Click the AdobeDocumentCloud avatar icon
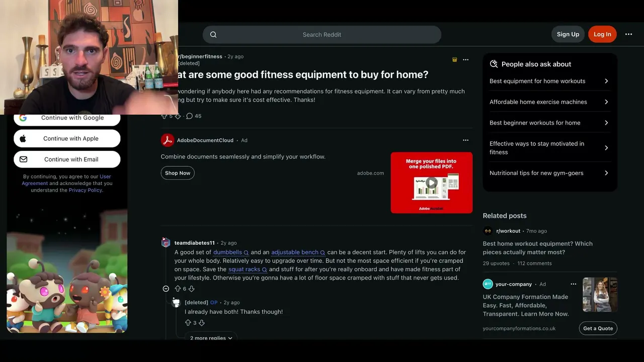Viewport: 644px width, 362px height. pyautogui.click(x=168, y=140)
